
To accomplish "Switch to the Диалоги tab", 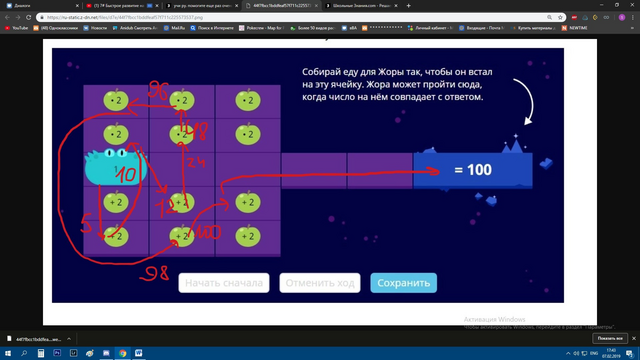I will 42,6.
